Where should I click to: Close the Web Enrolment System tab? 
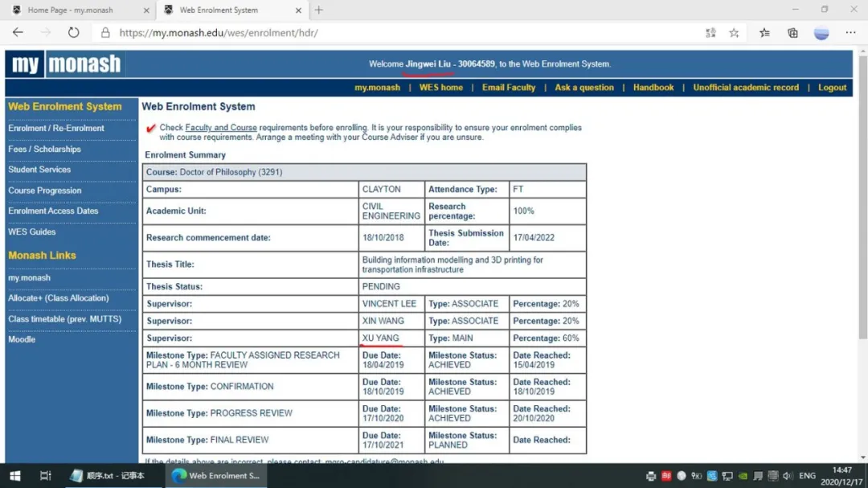pos(298,10)
